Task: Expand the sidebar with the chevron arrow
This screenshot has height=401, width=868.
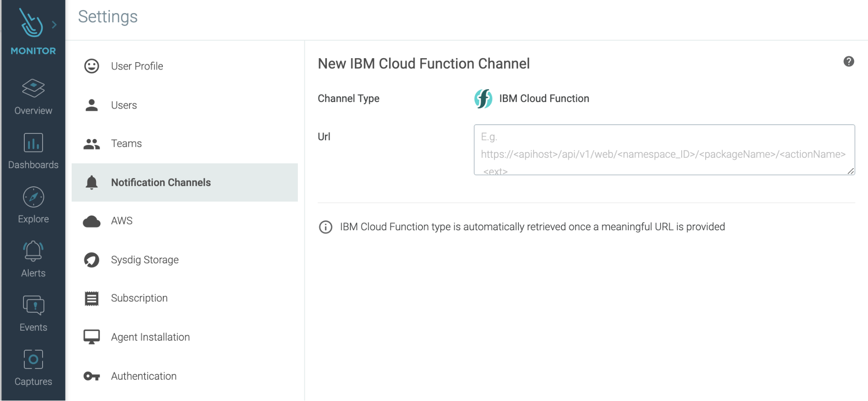Action: (x=54, y=25)
